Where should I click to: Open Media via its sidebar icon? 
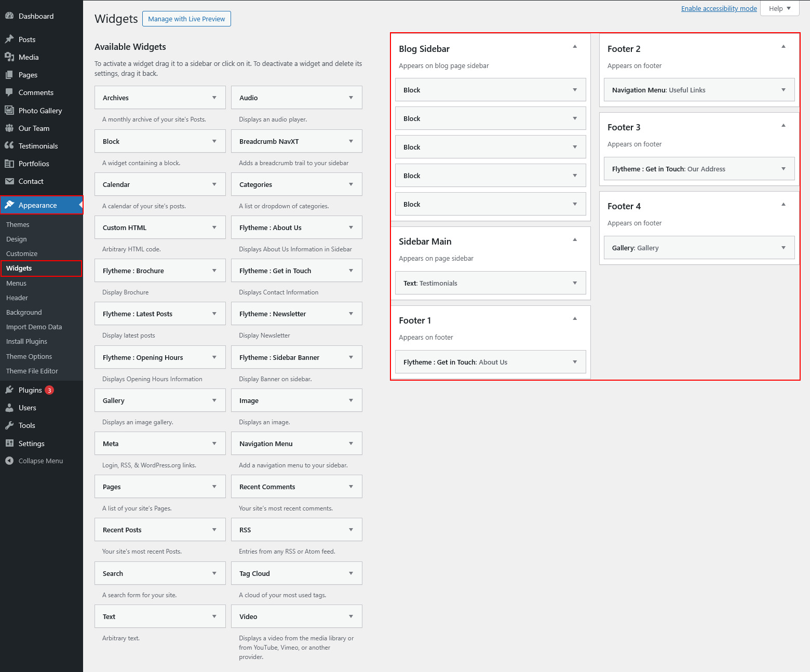click(x=9, y=57)
